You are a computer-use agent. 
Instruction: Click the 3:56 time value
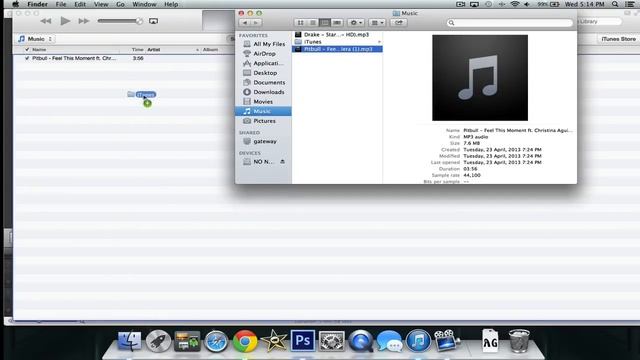pos(138,58)
